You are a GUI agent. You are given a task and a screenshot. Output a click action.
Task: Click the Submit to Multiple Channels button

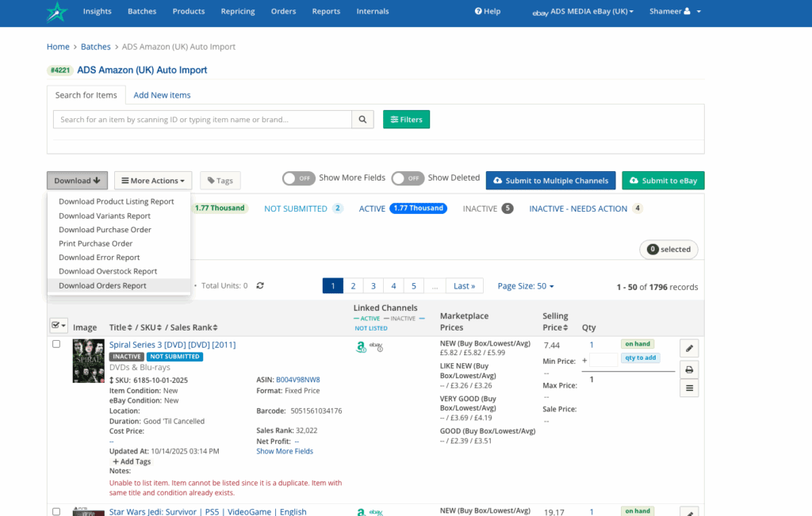coord(550,181)
